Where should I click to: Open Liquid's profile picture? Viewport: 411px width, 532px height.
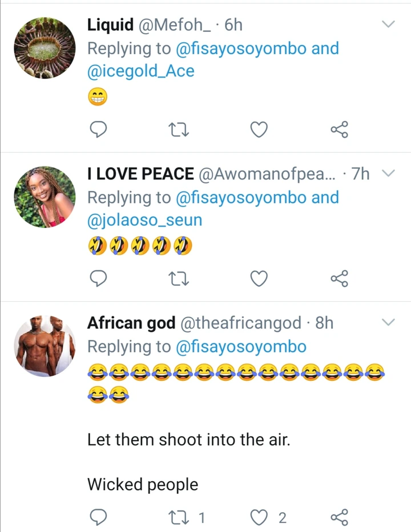(43, 47)
